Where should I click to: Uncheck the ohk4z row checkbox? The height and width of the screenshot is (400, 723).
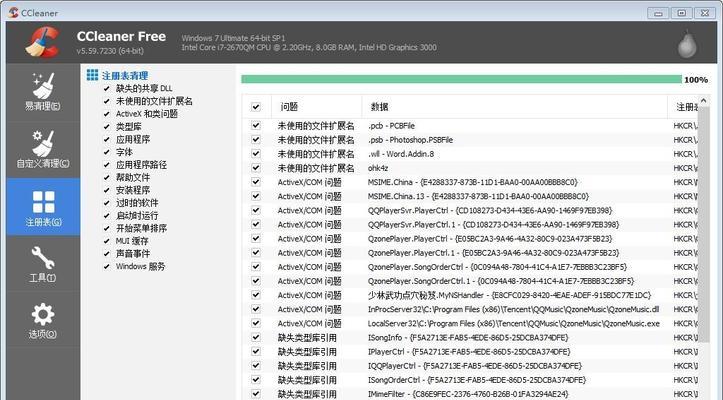coord(256,168)
